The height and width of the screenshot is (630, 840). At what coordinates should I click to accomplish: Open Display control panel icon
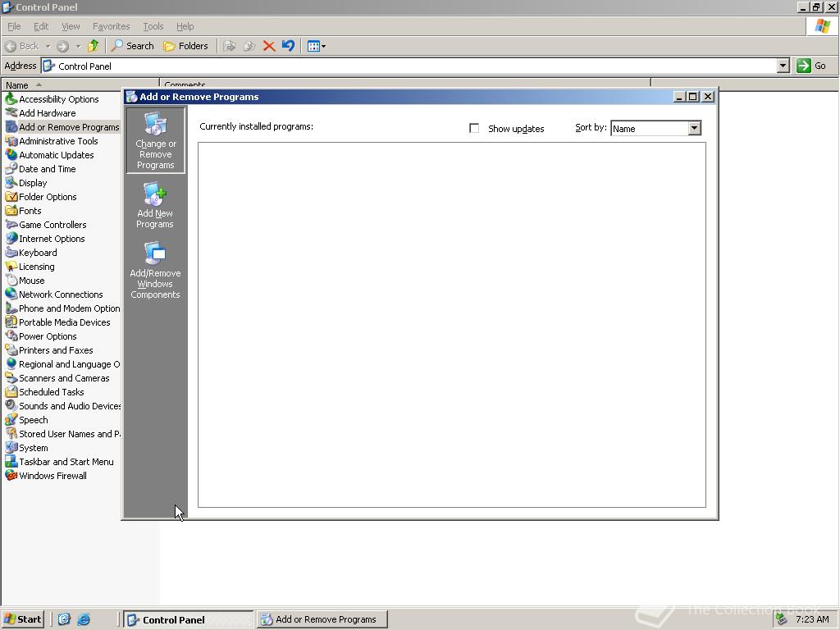point(11,183)
